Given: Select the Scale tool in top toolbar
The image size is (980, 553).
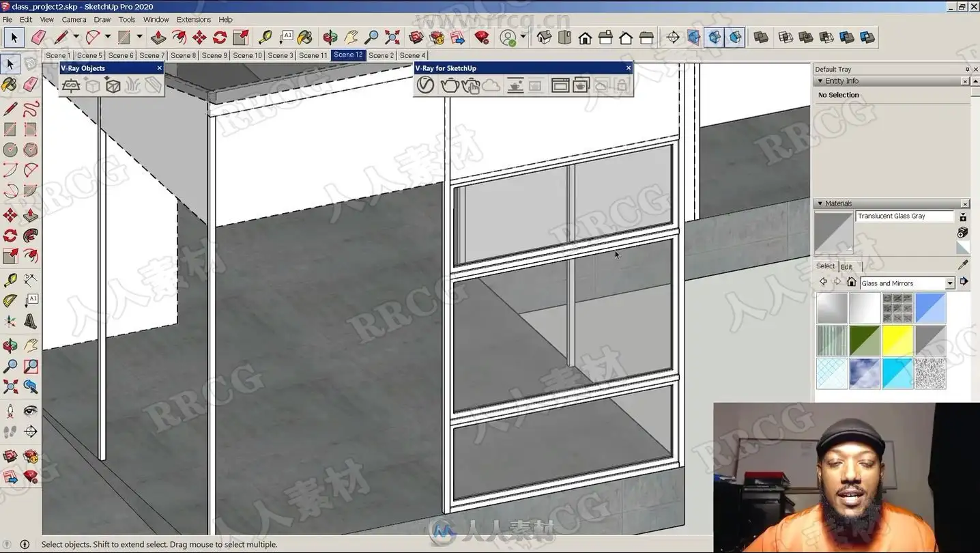Looking at the screenshot, I should (x=240, y=37).
